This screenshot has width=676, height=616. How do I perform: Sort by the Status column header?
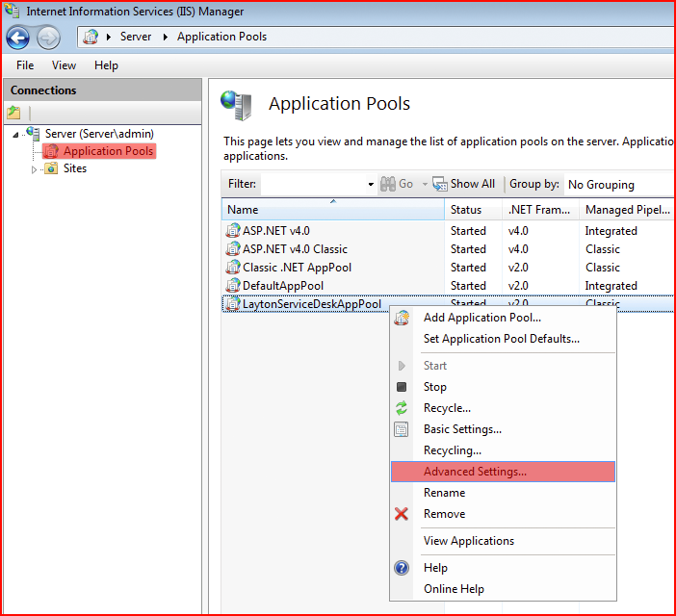(474, 210)
